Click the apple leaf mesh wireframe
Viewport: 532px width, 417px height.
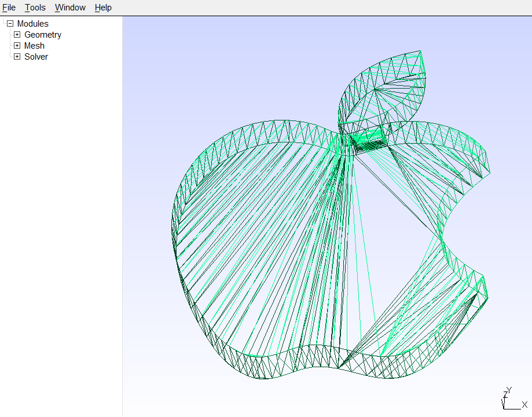[x=381, y=92]
